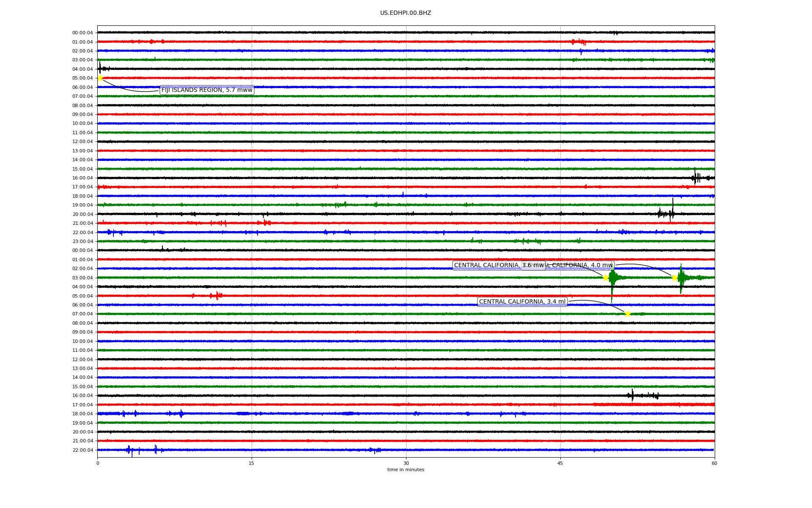
Task: Click the star for the Central California 3.6 event
Action: pos(606,278)
